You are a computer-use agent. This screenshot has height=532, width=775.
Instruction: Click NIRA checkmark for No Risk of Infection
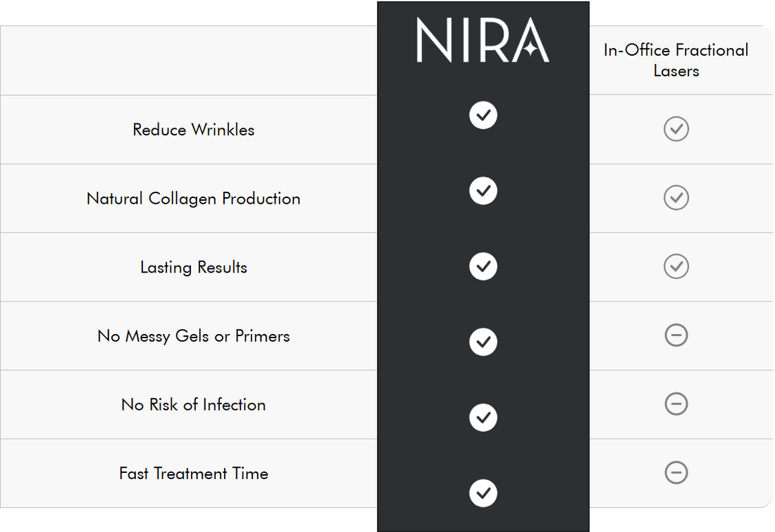pos(483,417)
